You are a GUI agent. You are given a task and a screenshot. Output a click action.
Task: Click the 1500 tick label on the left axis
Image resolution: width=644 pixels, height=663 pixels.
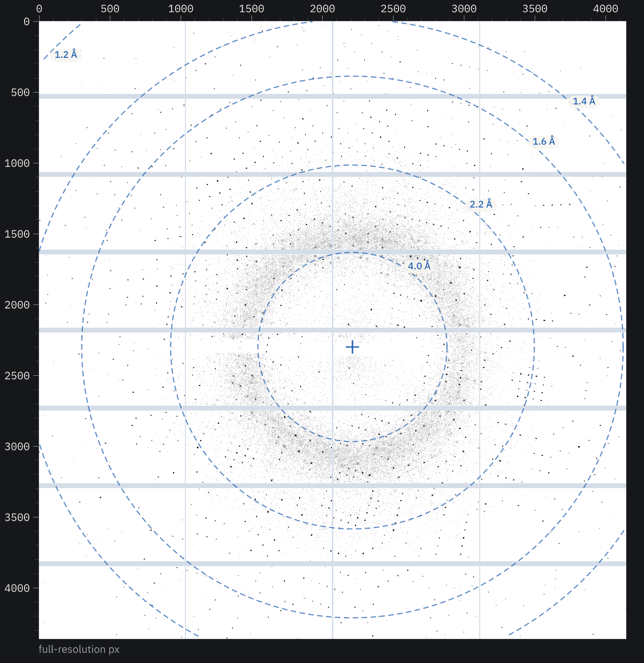point(17,234)
